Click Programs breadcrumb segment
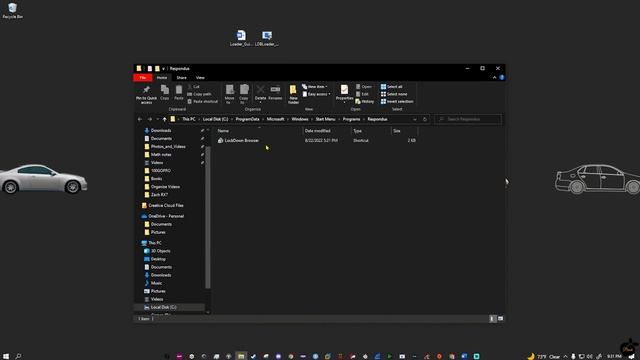The width and height of the screenshot is (640, 360). point(351,119)
